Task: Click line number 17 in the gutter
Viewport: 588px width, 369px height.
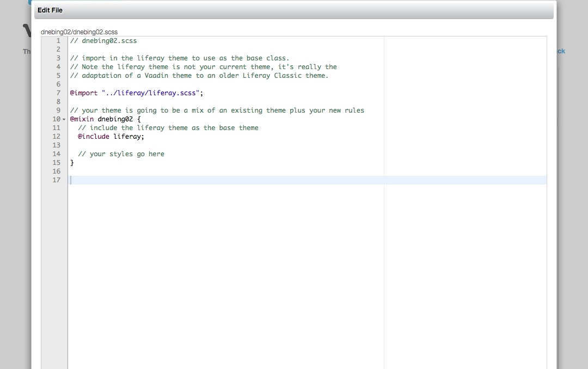Action: 56,180
